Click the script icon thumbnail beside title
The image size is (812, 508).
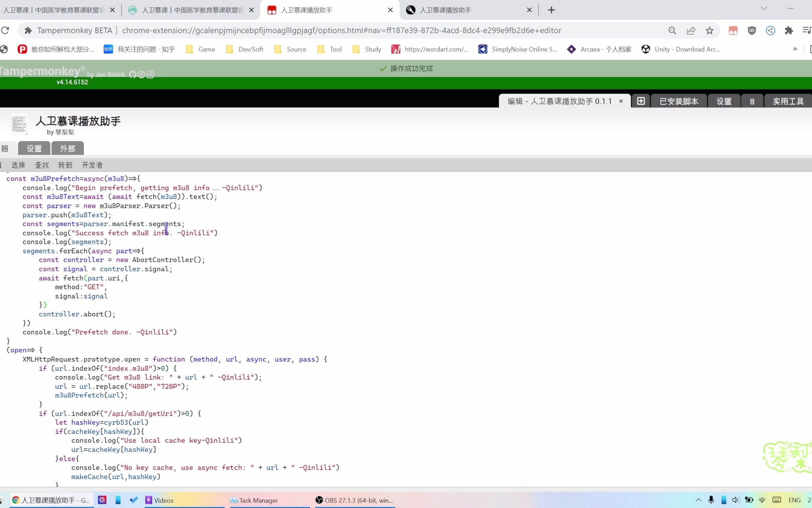click(19, 125)
